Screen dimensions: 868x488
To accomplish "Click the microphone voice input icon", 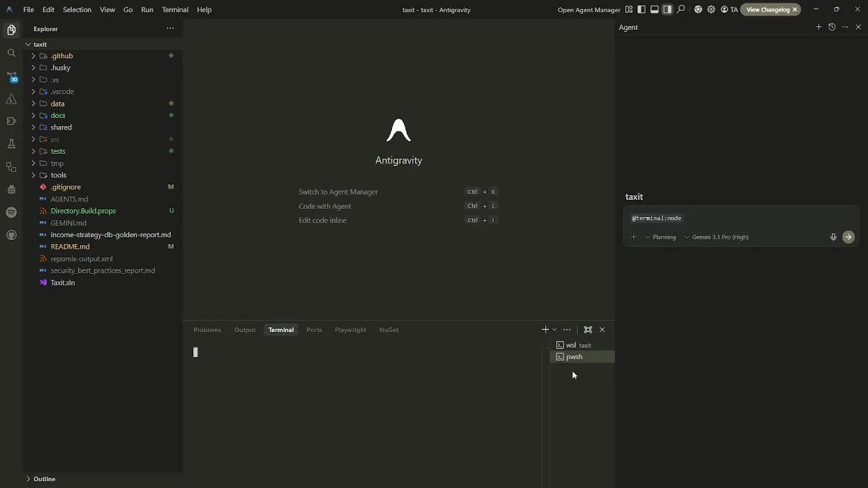I will pyautogui.click(x=833, y=237).
